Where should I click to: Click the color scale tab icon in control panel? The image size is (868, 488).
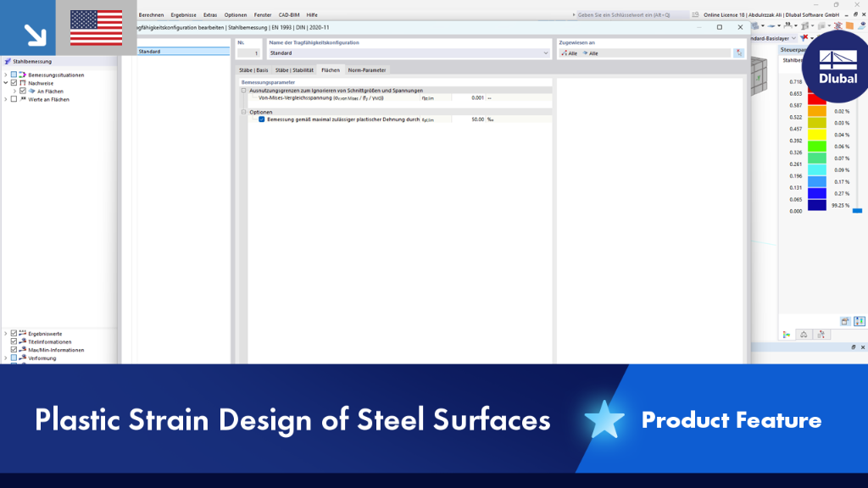point(787,335)
